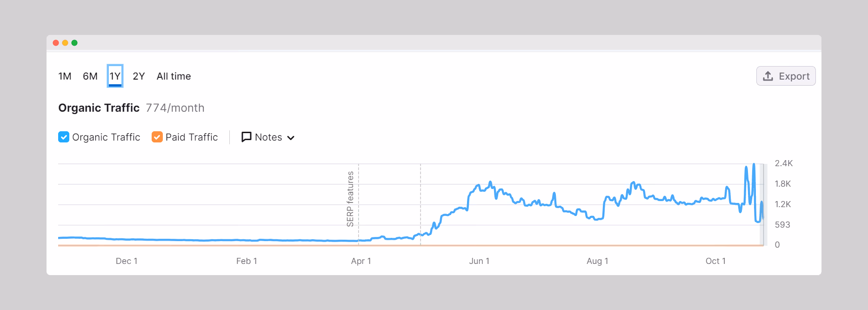The height and width of the screenshot is (310, 868).
Task: Click the Organic Traffic text label
Action: pos(106,137)
